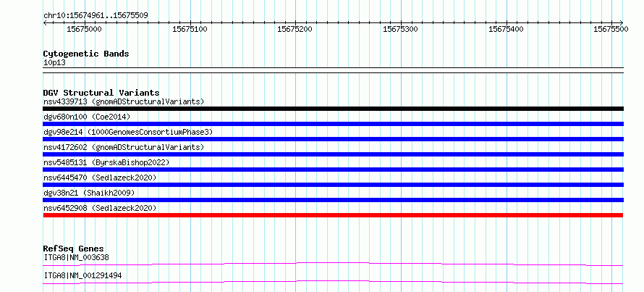
Task: Select the ITGA8|NM_001291494 transcript label
Action: pyautogui.click(x=82, y=276)
